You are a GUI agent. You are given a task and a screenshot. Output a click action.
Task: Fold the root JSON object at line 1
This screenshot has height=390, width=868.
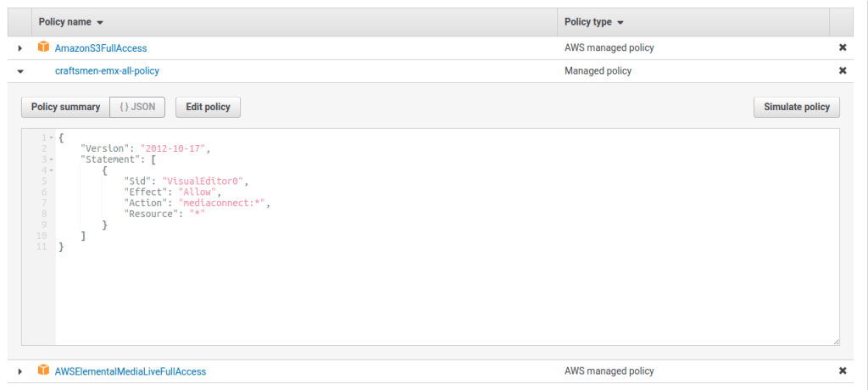point(52,137)
